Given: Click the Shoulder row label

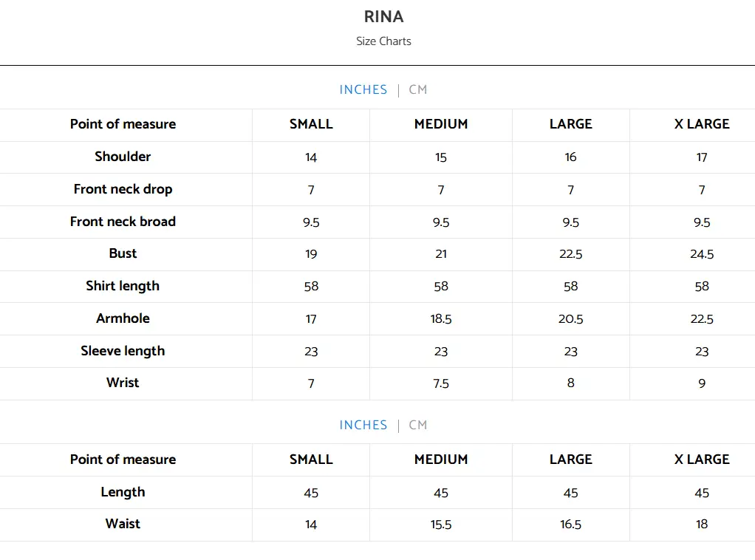Looking at the screenshot, I should tap(123, 157).
